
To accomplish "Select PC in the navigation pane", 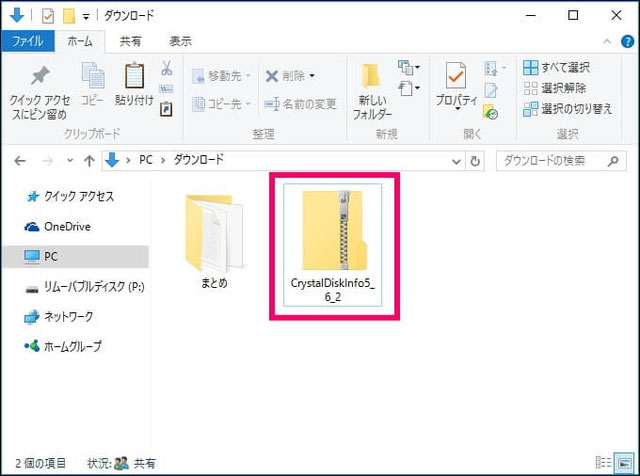I will point(76,257).
